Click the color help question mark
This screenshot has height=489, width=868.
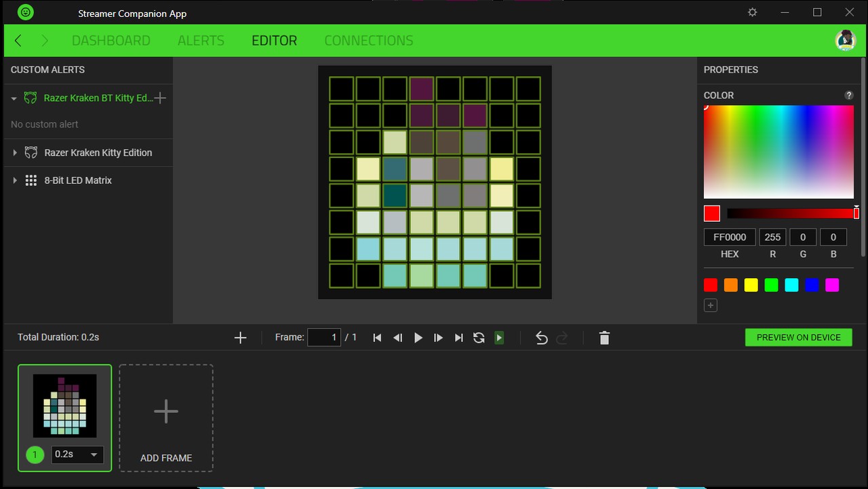click(x=849, y=96)
